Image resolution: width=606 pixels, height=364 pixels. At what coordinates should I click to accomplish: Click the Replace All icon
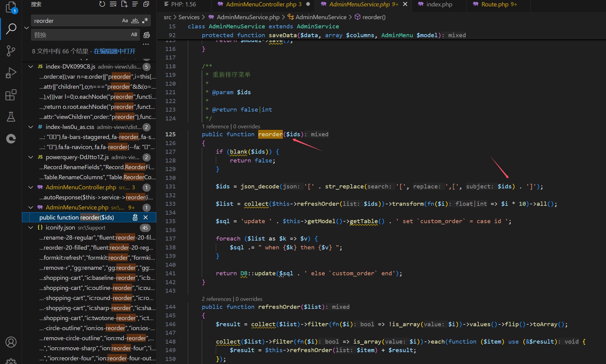coord(147,35)
